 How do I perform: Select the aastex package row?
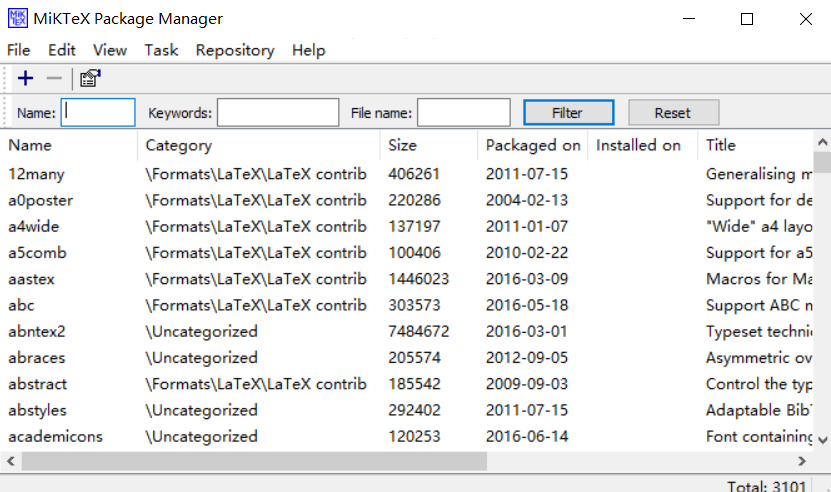click(406, 279)
